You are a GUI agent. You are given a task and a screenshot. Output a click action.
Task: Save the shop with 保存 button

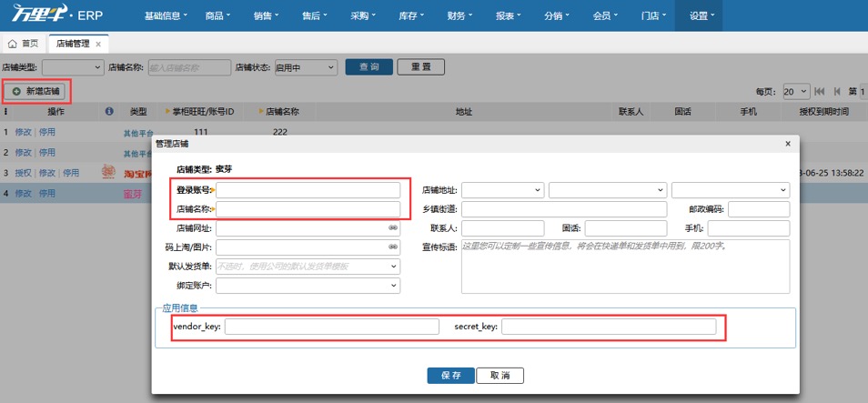(x=450, y=376)
